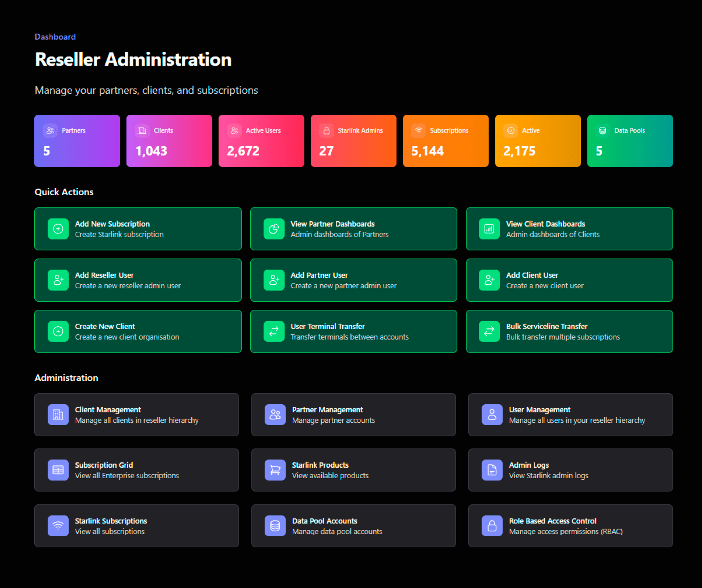The width and height of the screenshot is (702, 588).
Task: Click the database icon on Data Pools card
Action: coord(603,130)
